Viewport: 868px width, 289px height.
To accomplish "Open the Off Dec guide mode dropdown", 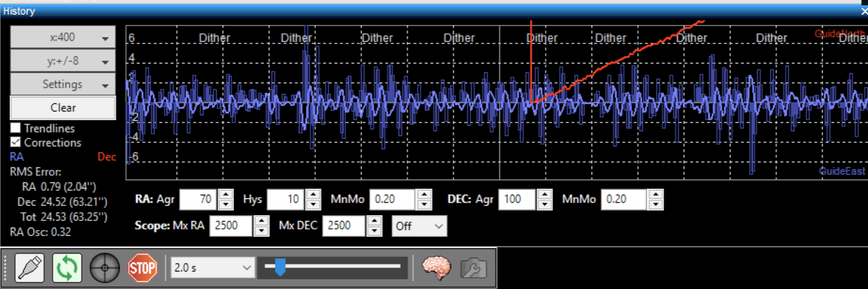I will coord(419,226).
